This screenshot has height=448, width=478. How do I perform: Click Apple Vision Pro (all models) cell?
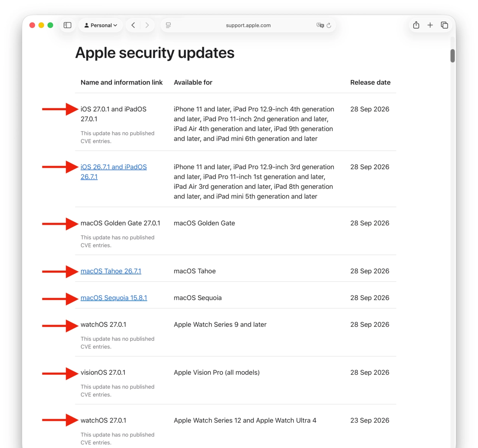[217, 373]
